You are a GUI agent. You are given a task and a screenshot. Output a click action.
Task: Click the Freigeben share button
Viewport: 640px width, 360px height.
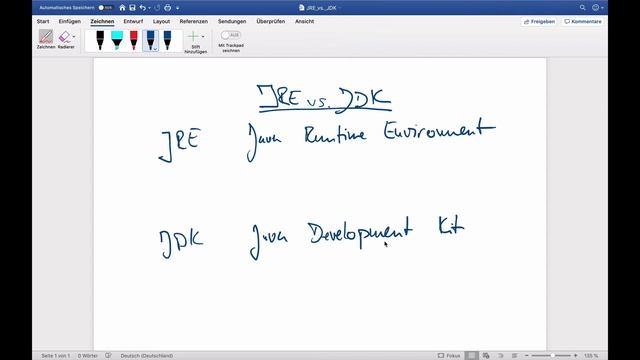[540, 22]
